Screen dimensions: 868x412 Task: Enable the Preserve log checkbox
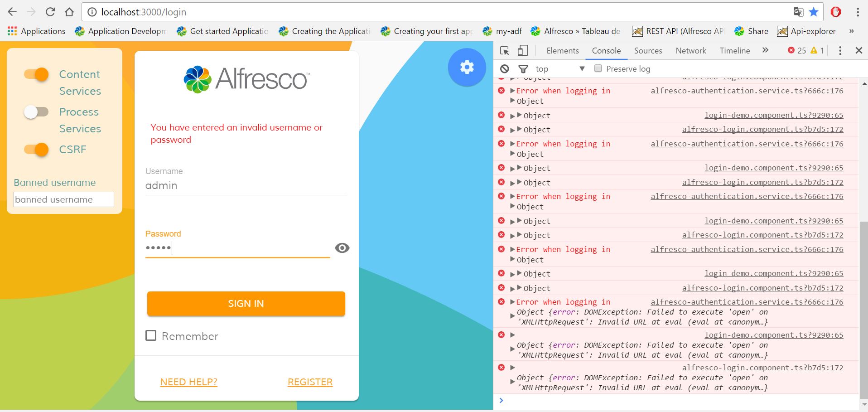click(x=598, y=68)
